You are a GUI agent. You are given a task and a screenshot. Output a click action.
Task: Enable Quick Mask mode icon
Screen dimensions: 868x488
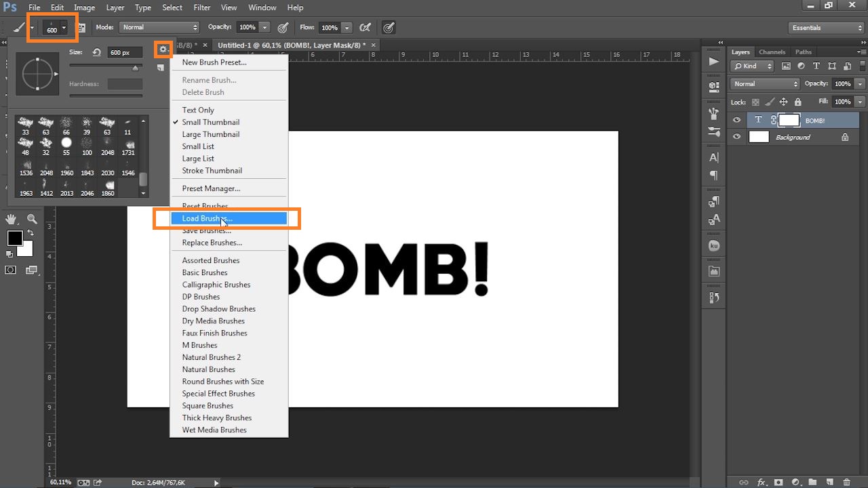point(11,270)
